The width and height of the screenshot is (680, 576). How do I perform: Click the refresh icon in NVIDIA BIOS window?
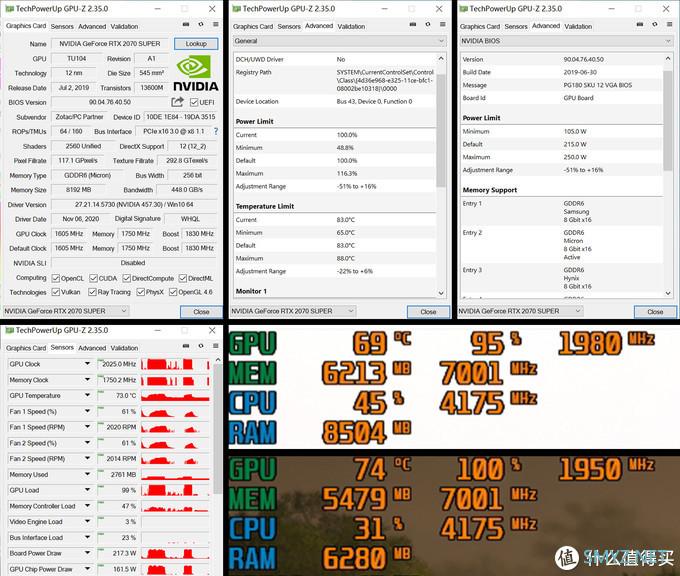pos(655,25)
